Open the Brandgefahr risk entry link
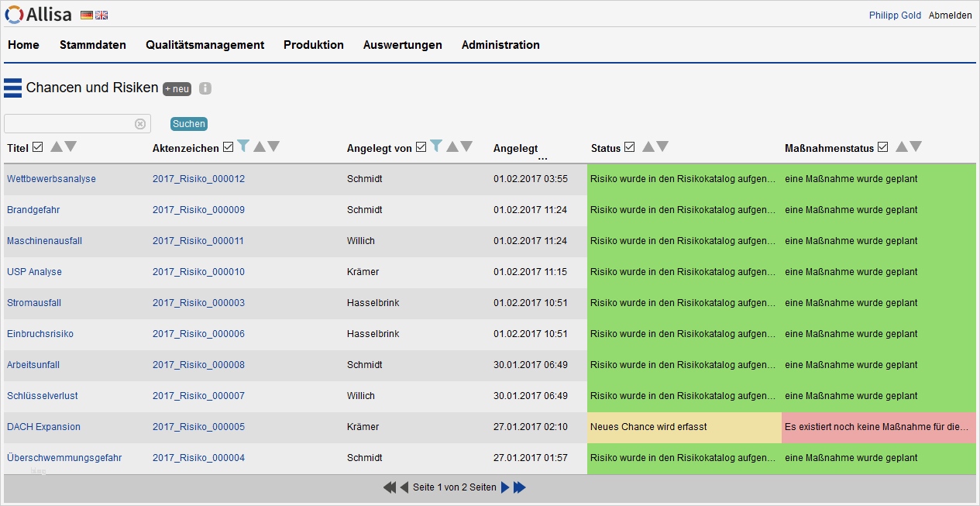 pos(33,210)
